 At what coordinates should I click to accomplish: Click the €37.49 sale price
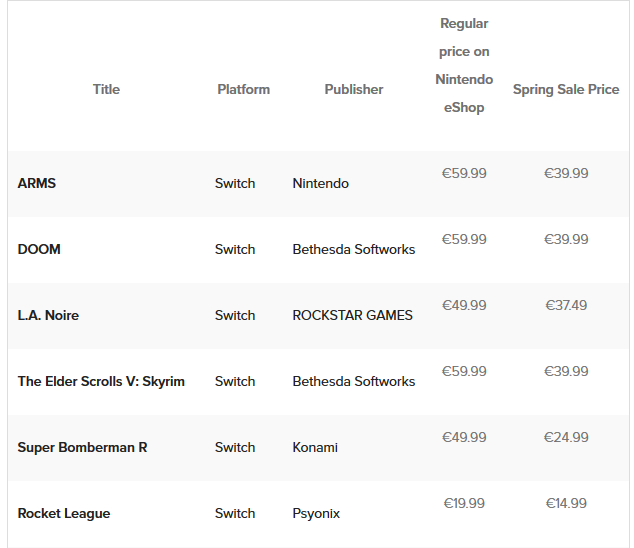coord(566,305)
